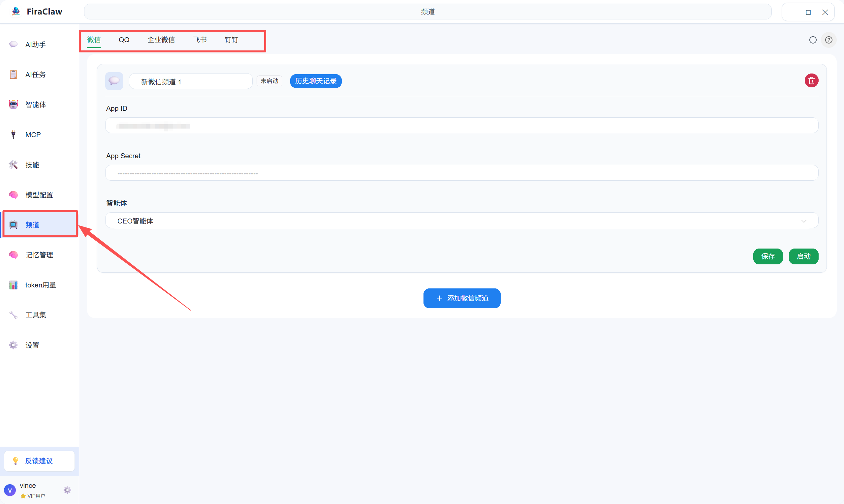Open the 技能 hammer-and-wrench icon
844x504 pixels.
point(13,165)
